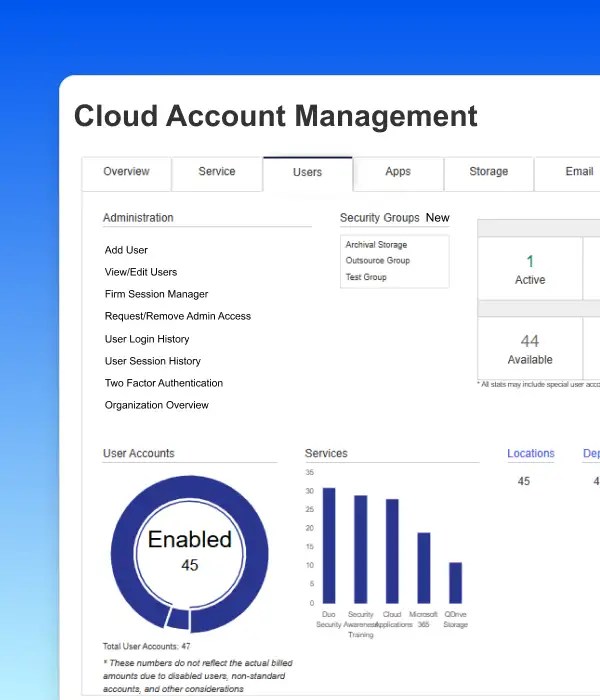Click the Locations count 45
The height and width of the screenshot is (700, 600).
coord(524,481)
